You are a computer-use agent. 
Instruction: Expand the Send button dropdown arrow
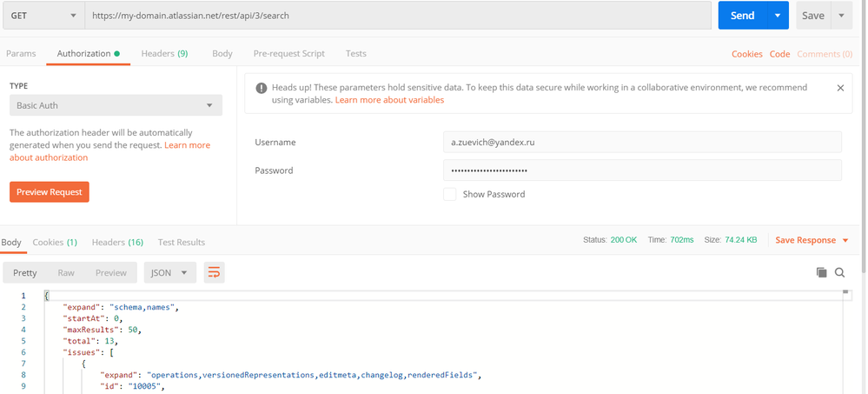(777, 16)
